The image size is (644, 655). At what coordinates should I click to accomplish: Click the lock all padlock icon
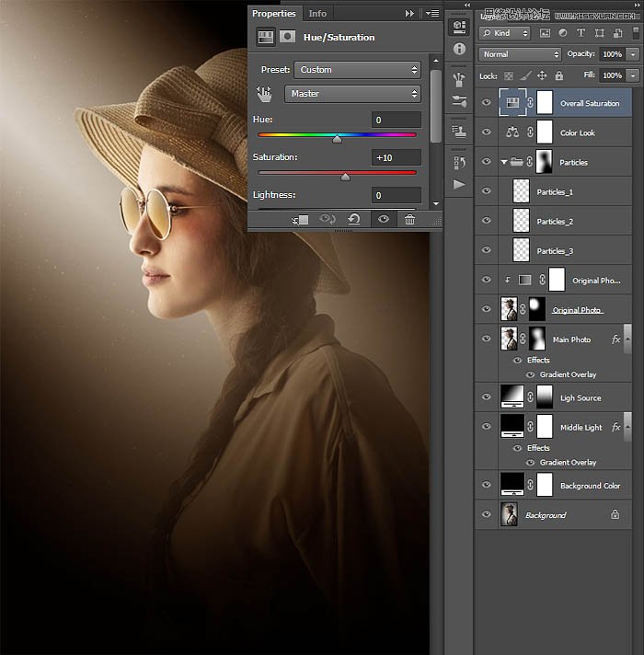click(x=558, y=75)
